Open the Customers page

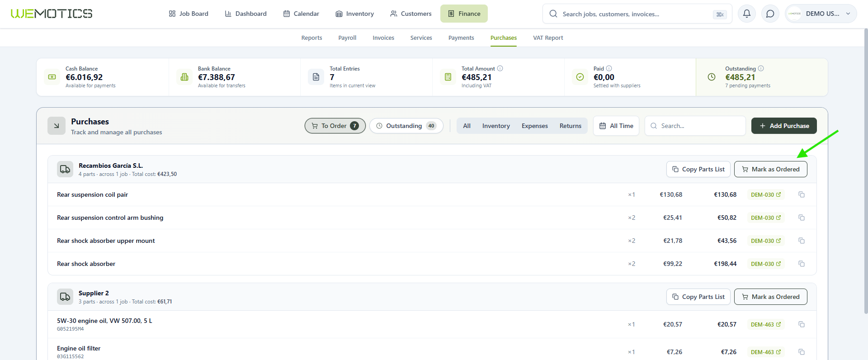411,14
